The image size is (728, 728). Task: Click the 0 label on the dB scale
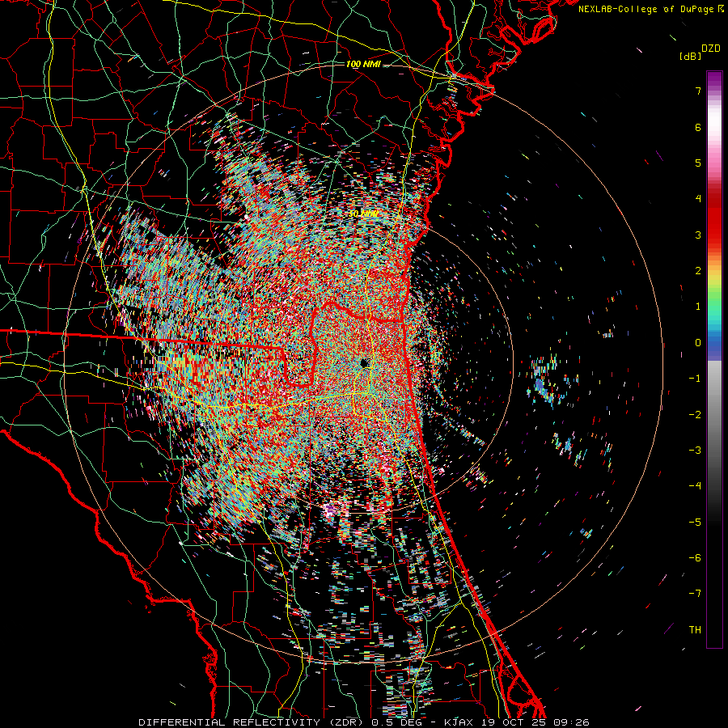[x=698, y=343]
